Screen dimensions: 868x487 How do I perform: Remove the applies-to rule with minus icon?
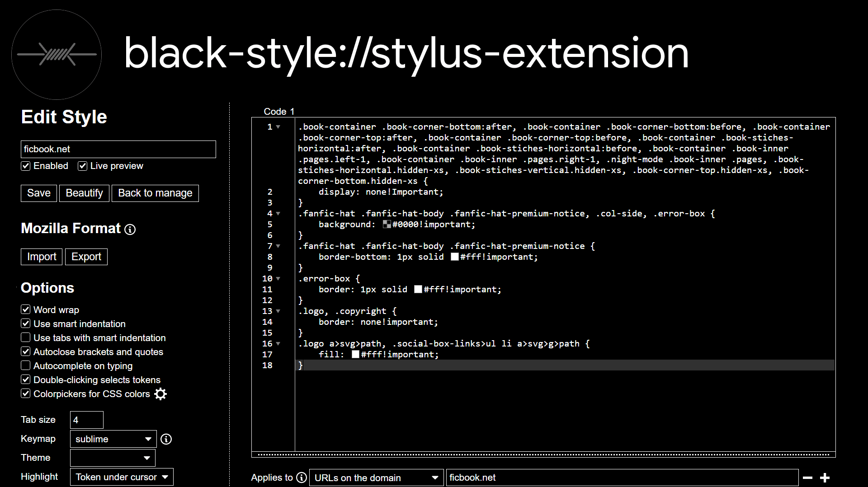coord(808,478)
